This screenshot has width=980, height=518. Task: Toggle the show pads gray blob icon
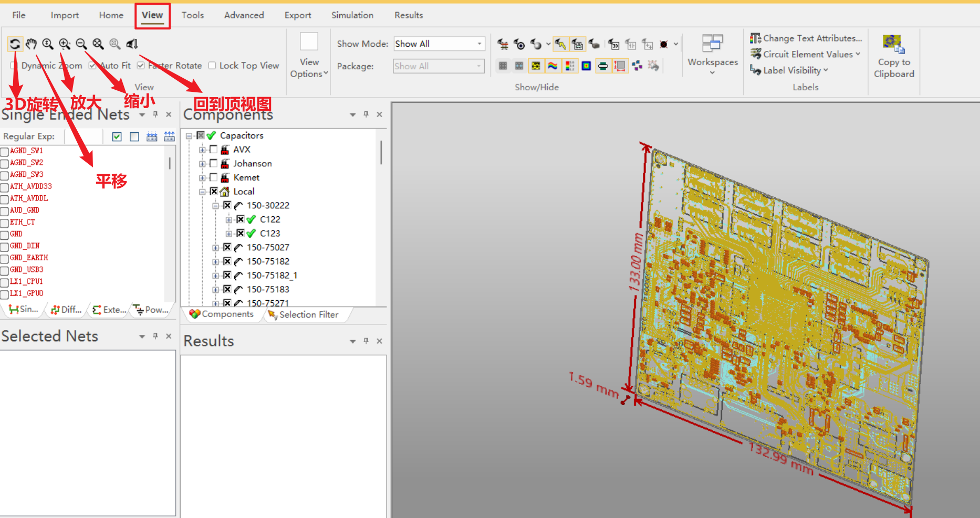coord(594,44)
